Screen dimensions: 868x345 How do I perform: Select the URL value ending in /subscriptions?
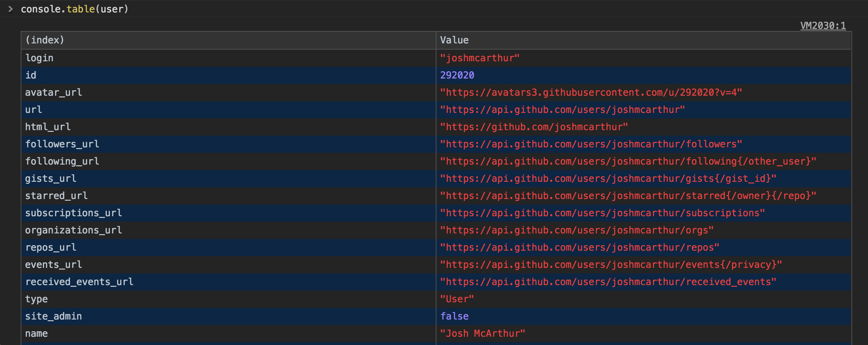[x=602, y=213]
